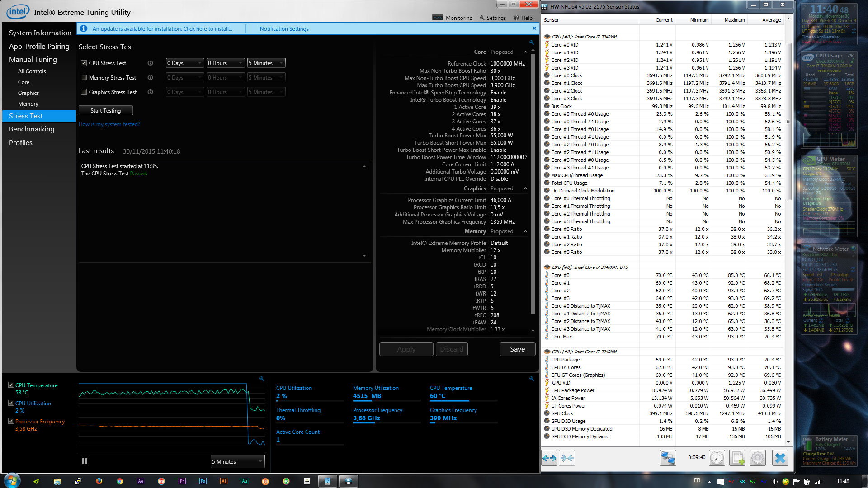Open Settings in XTU top bar

click(x=493, y=18)
